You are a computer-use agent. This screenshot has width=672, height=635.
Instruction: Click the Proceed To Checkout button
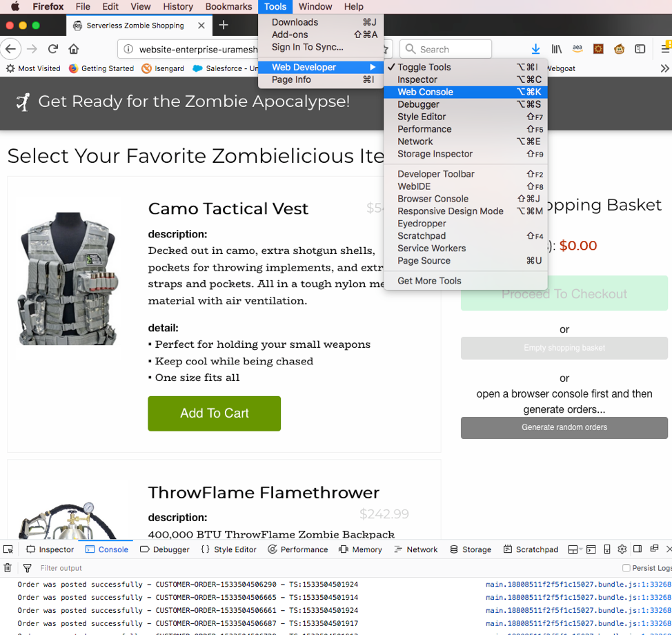click(564, 293)
